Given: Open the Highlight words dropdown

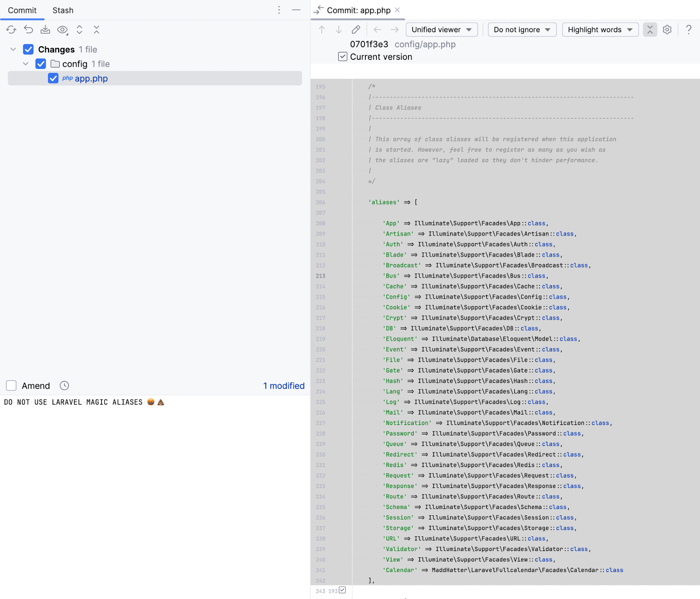Looking at the screenshot, I should pos(600,30).
